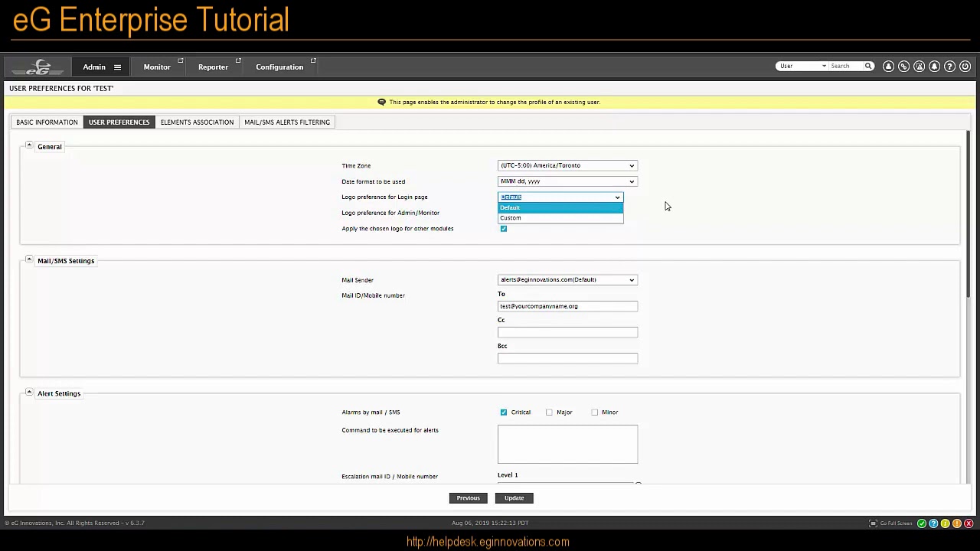Open the Mail Sender dropdown
Image resolution: width=980 pixels, height=551 pixels.
pos(567,280)
